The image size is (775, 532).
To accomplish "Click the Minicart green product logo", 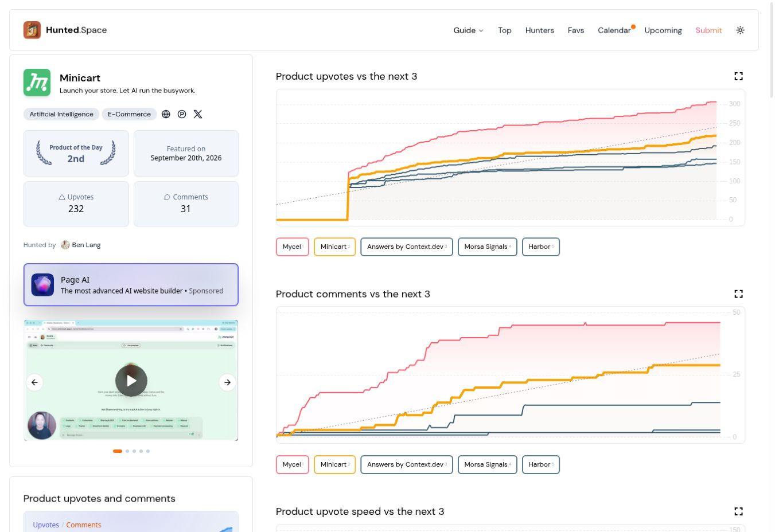I will click(37, 83).
